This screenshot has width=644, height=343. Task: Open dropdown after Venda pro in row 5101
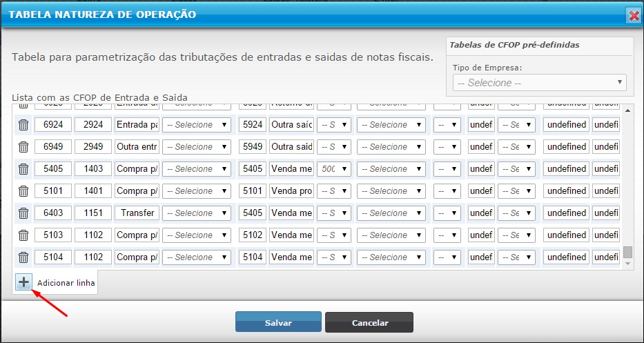coord(334,191)
